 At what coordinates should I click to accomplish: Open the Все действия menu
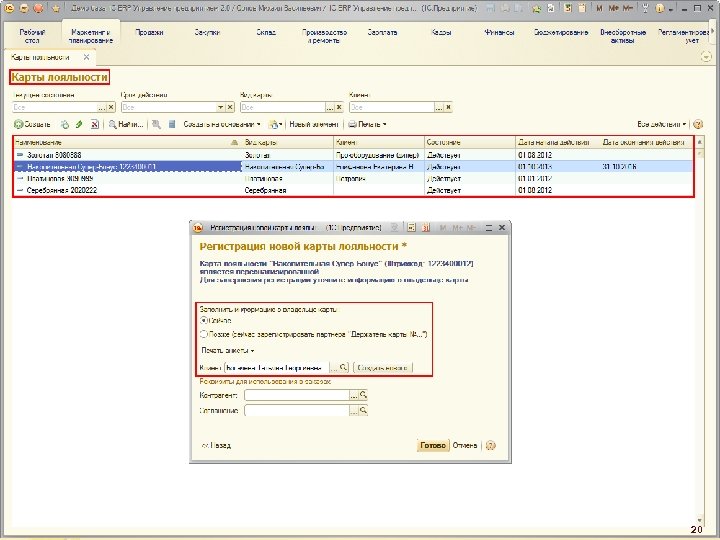click(661, 124)
